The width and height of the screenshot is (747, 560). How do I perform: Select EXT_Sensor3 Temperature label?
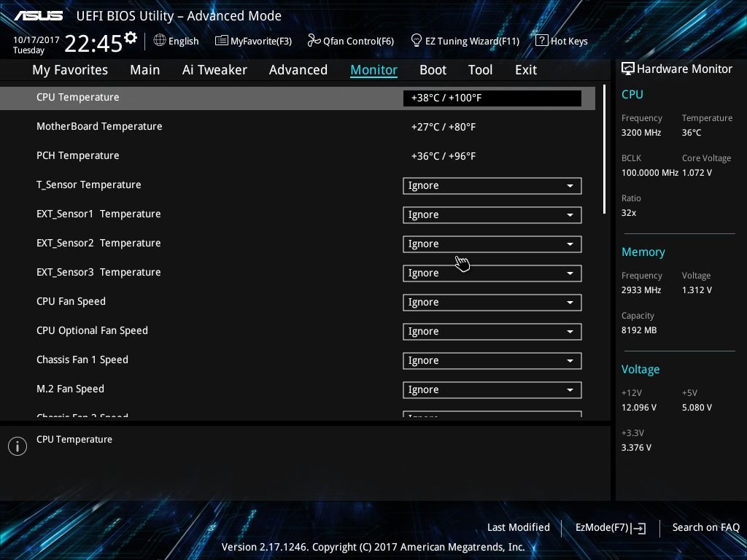(98, 273)
